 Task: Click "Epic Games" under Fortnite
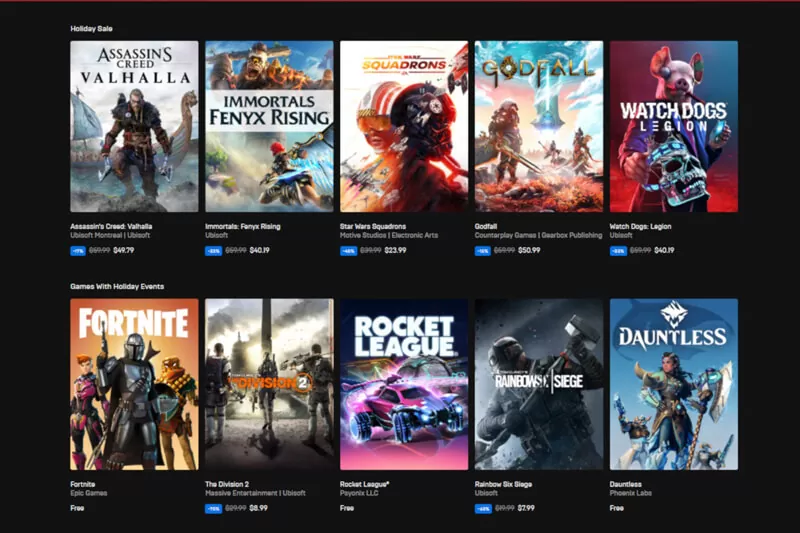tap(89, 493)
